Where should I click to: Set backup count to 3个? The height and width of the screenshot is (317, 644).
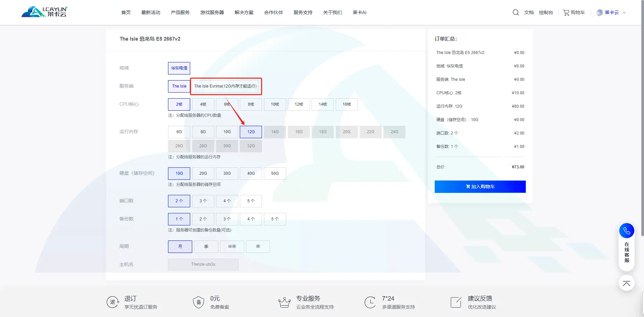tap(227, 219)
